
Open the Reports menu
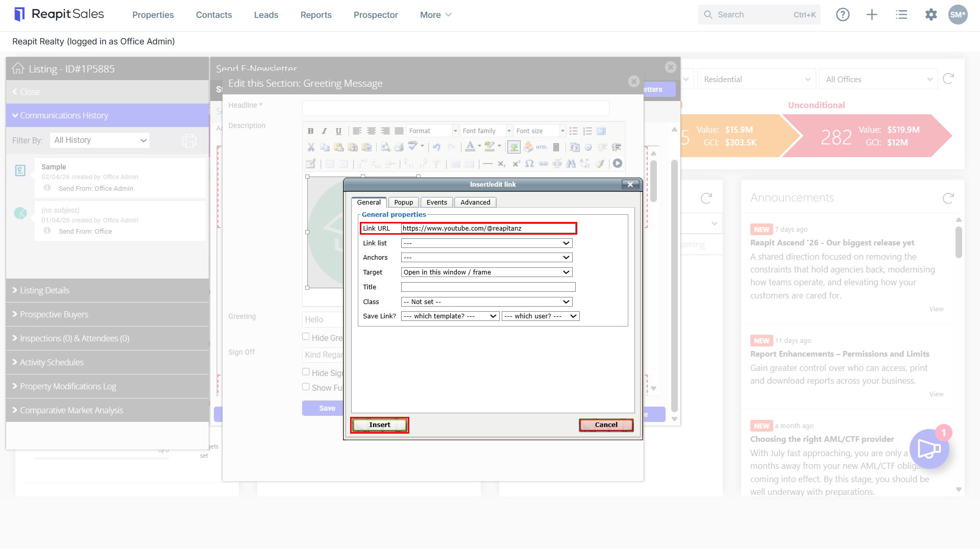click(x=316, y=15)
